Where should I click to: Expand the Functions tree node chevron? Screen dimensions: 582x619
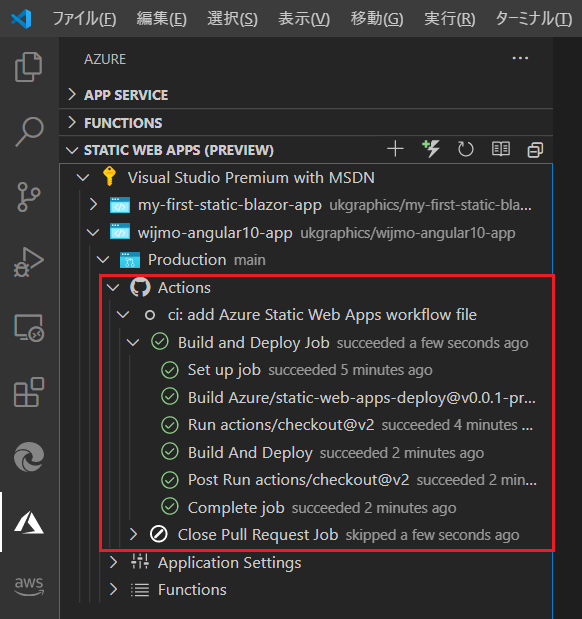coord(113,590)
